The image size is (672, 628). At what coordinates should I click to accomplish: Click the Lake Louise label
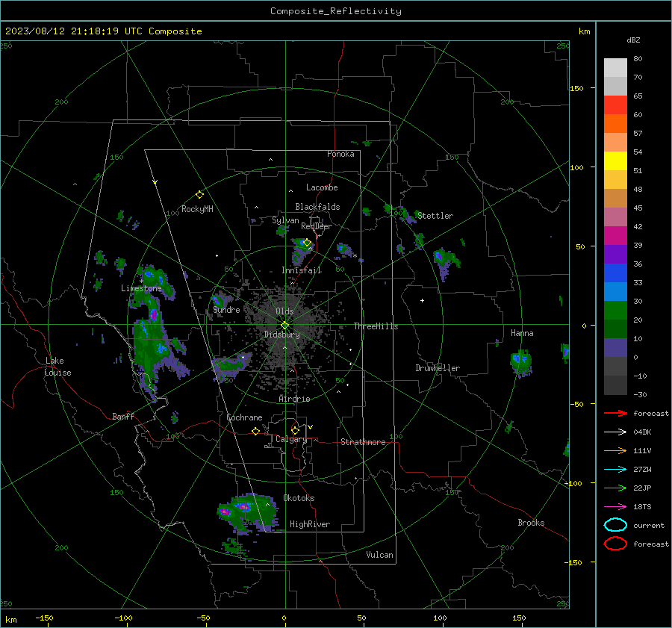[57, 367]
